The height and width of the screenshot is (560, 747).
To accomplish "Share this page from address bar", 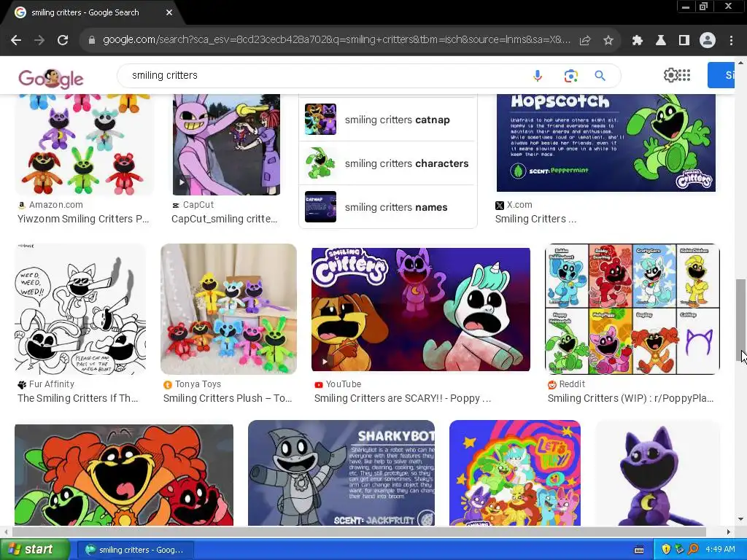I will pos(585,41).
